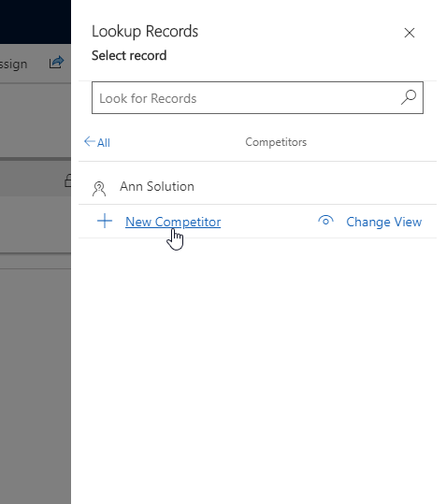Close the Lookup Records panel

click(409, 33)
